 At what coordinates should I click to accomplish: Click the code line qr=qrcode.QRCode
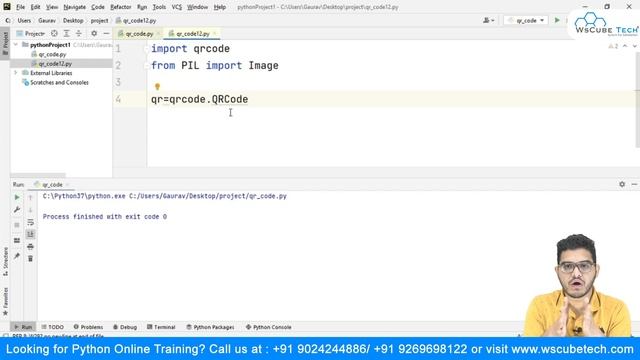[x=200, y=99]
